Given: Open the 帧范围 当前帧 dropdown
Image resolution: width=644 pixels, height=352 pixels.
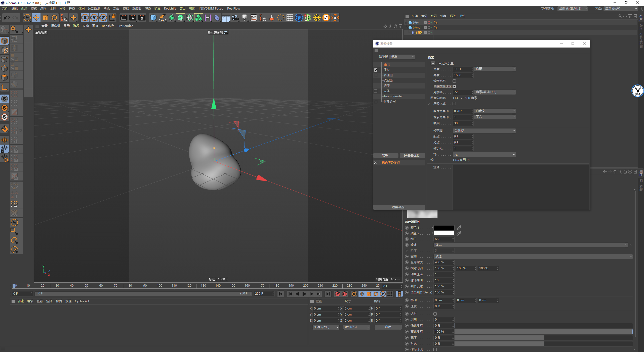Looking at the screenshot, I should coord(484,131).
